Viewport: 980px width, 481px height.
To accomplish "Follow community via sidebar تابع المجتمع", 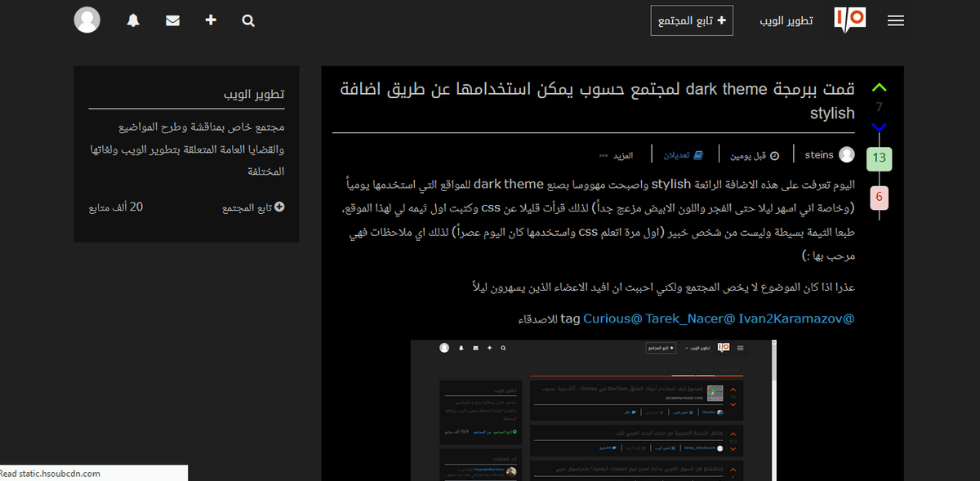I will (x=253, y=207).
